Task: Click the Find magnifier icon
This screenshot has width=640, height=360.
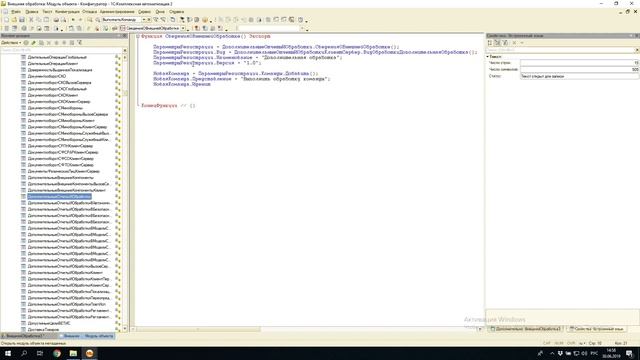Action: coord(90,20)
